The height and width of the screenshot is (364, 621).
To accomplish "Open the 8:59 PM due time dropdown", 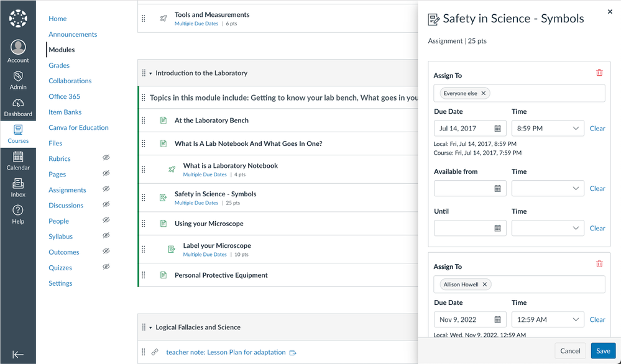I will click(x=547, y=129).
